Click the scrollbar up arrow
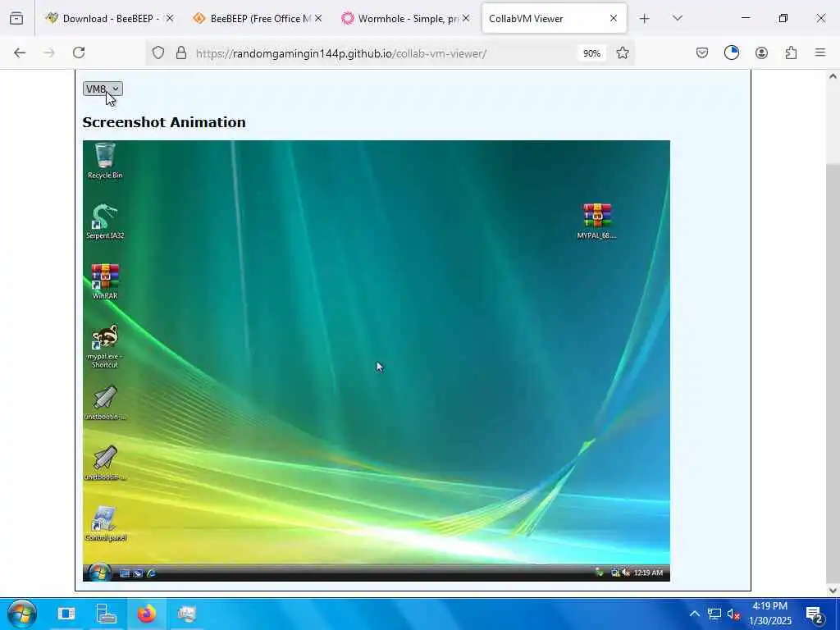Viewport: 840px width, 630px height. point(833,76)
